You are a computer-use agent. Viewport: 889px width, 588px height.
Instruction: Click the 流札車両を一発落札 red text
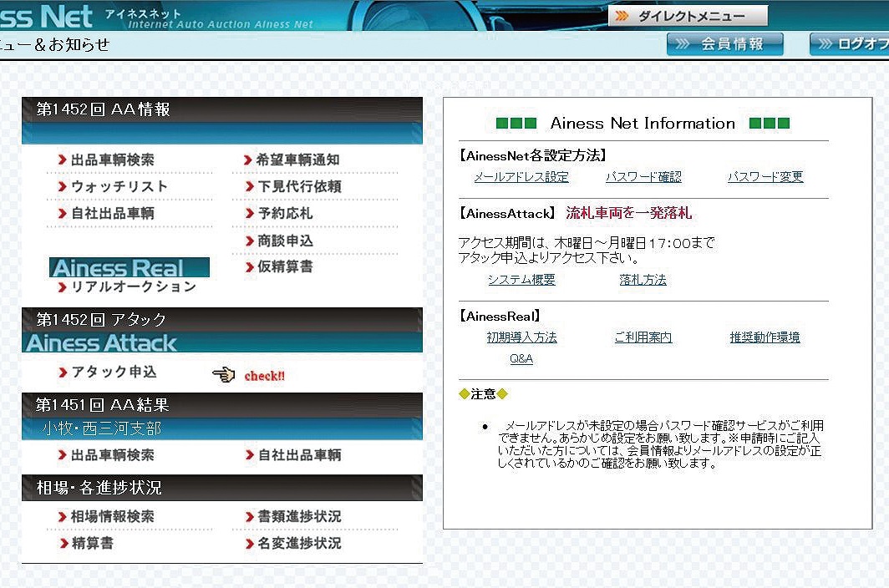coord(629,213)
